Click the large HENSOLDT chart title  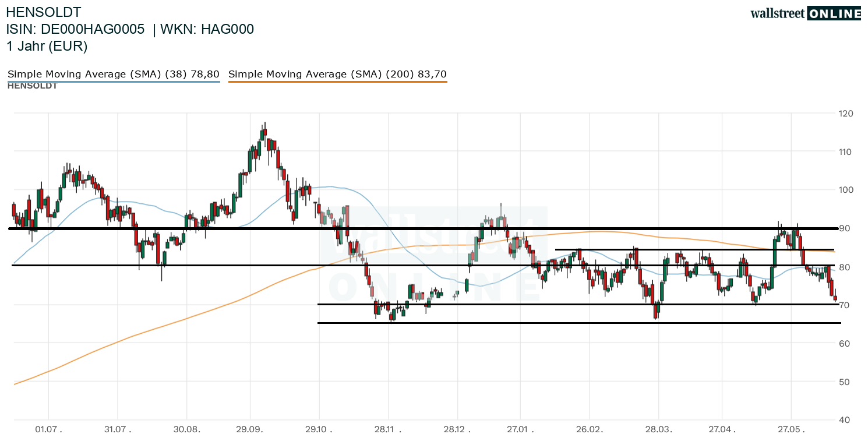click(44, 12)
